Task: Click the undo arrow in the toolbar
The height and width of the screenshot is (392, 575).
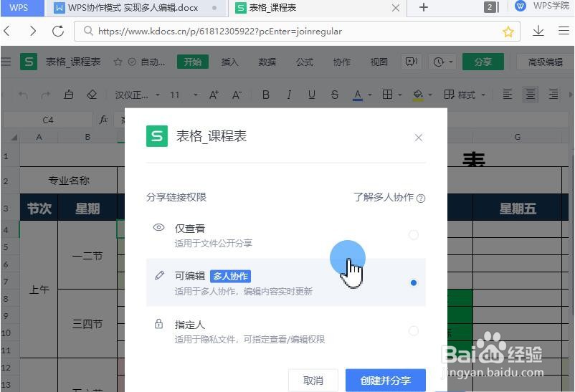Action: point(23,95)
